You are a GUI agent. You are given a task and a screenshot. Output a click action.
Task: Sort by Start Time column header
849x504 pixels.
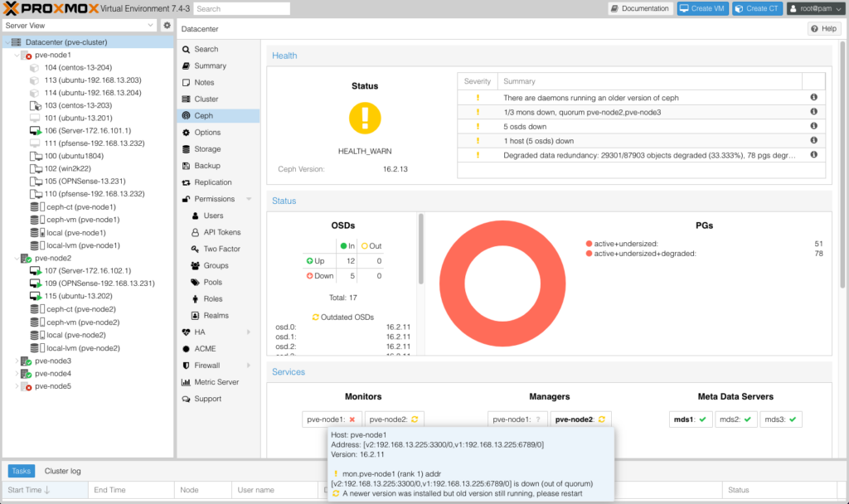[45, 490]
